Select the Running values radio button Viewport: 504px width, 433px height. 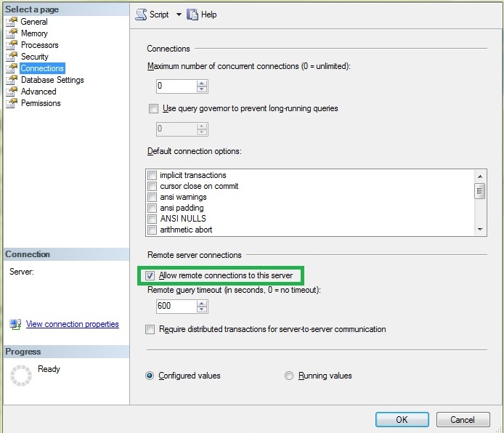point(289,376)
